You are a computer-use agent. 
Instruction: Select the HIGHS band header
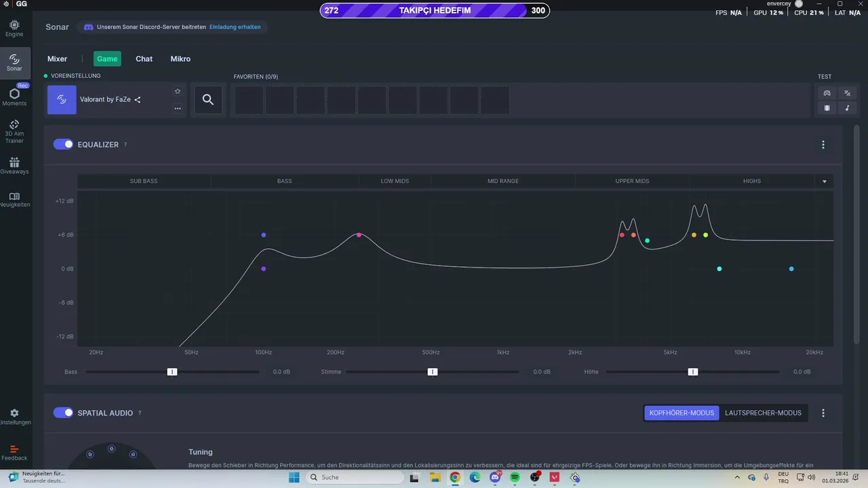pyautogui.click(x=752, y=181)
